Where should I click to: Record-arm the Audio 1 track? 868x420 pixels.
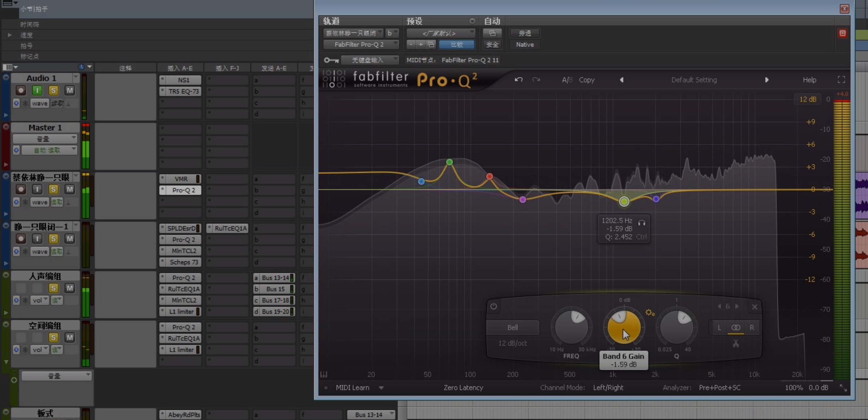pos(21,90)
